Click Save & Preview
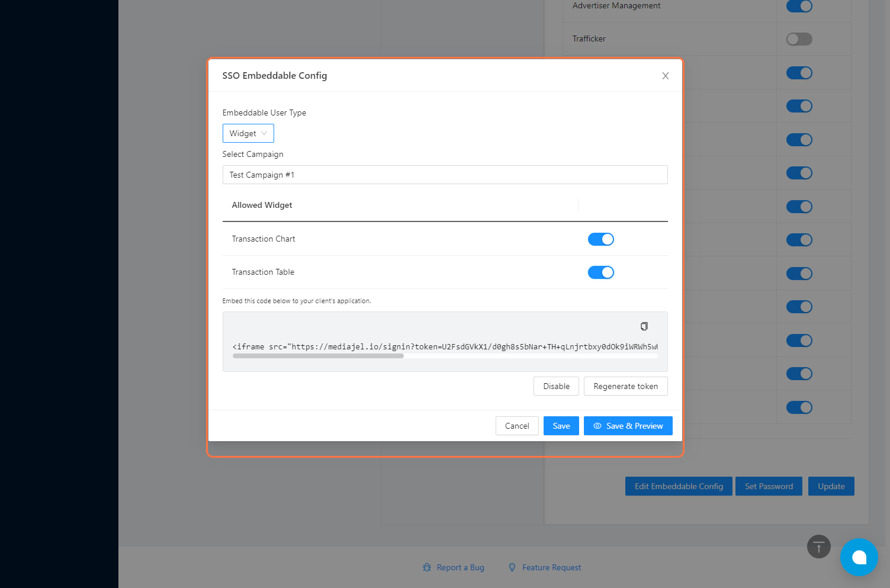This screenshot has width=890, height=588. [x=628, y=426]
